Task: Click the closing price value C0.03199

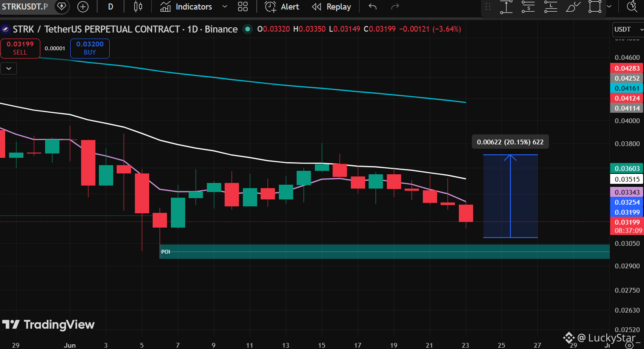Action: tap(380, 29)
